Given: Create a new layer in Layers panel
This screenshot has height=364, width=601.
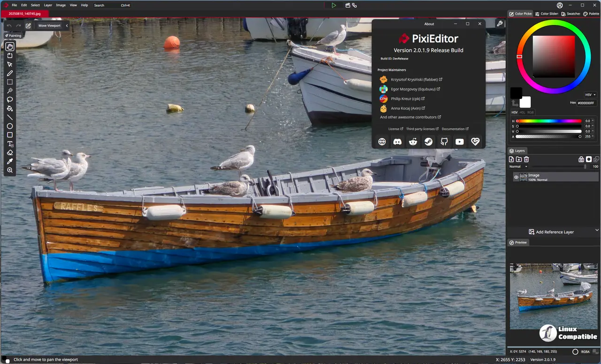Looking at the screenshot, I should 511,159.
